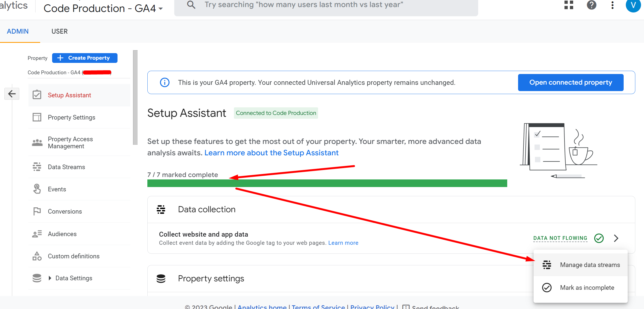The height and width of the screenshot is (309, 644).
Task: Open Data Streams in the sidebar
Action: (x=79, y=167)
